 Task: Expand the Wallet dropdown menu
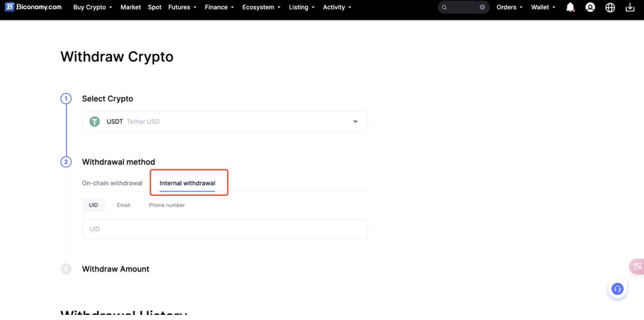(543, 7)
